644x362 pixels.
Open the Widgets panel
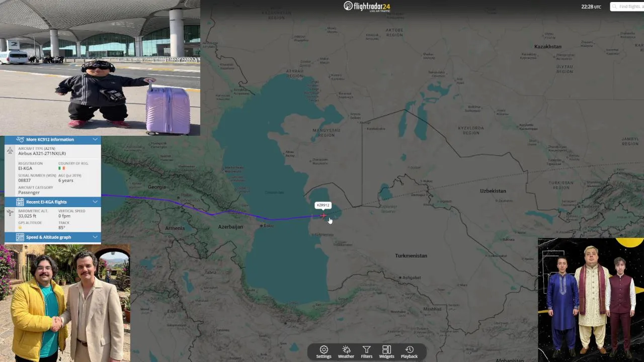(386, 352)
